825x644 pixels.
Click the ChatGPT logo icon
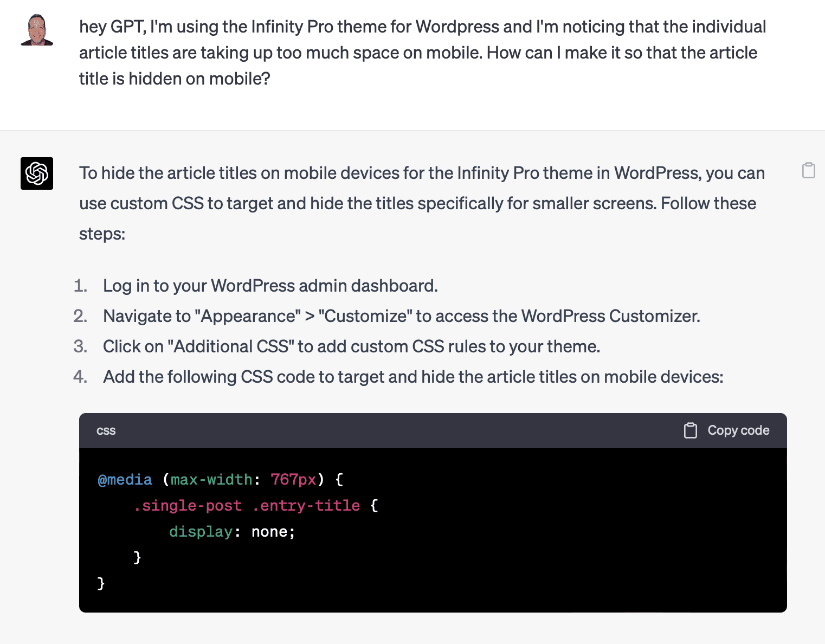(x=37, y=173)
